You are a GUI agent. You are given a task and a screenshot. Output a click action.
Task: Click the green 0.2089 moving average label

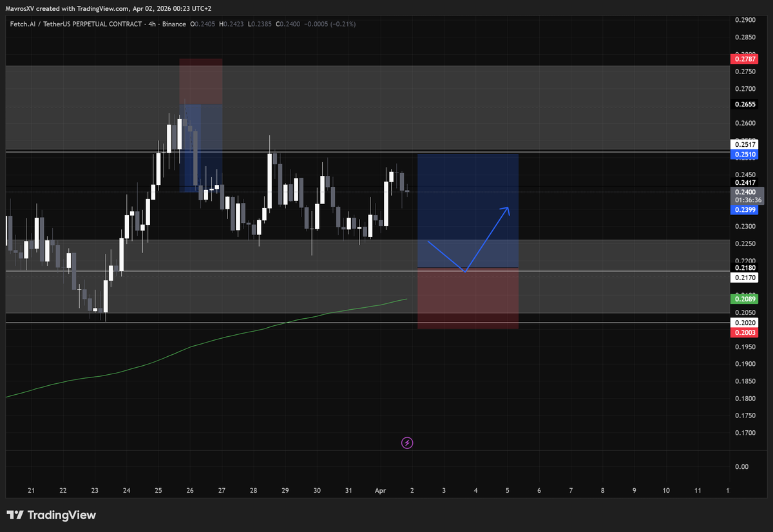(x=743, y=299)
